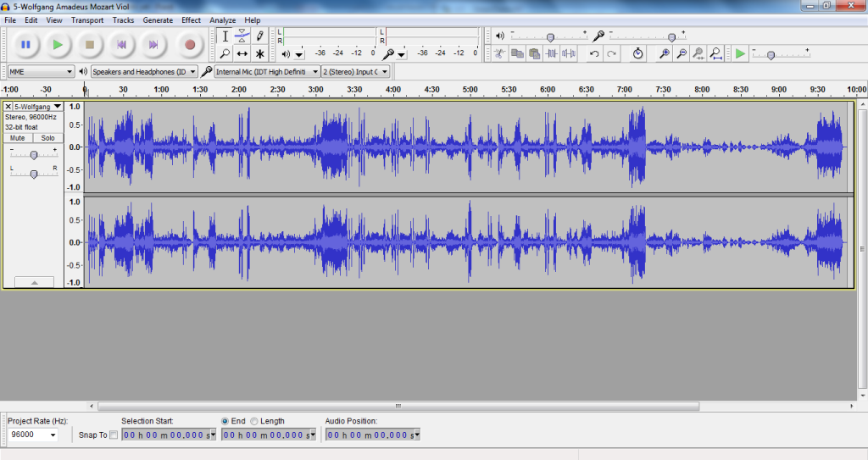This screenshot has height=460, width=868.
Task: Select the End radio button
Action: click(225, 421)
